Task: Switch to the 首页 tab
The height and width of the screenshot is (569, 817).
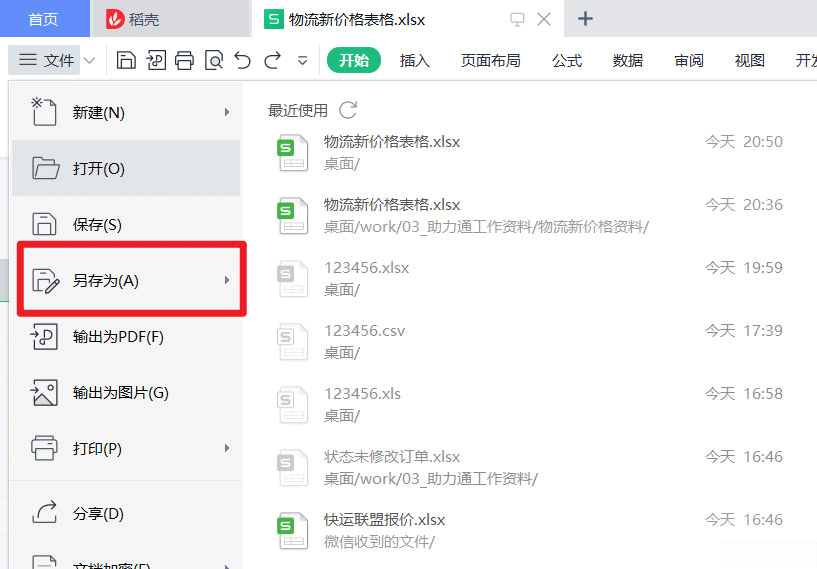Action: [44, 19]
